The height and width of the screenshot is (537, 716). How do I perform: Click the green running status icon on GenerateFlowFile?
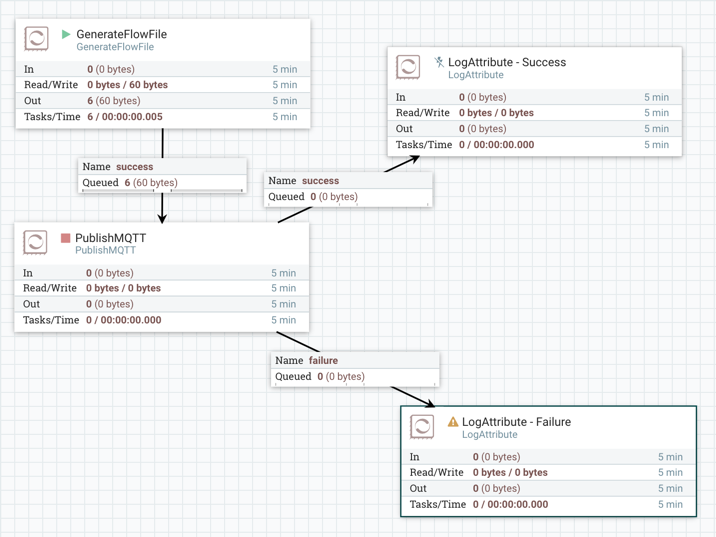click(x=66, y=34)
